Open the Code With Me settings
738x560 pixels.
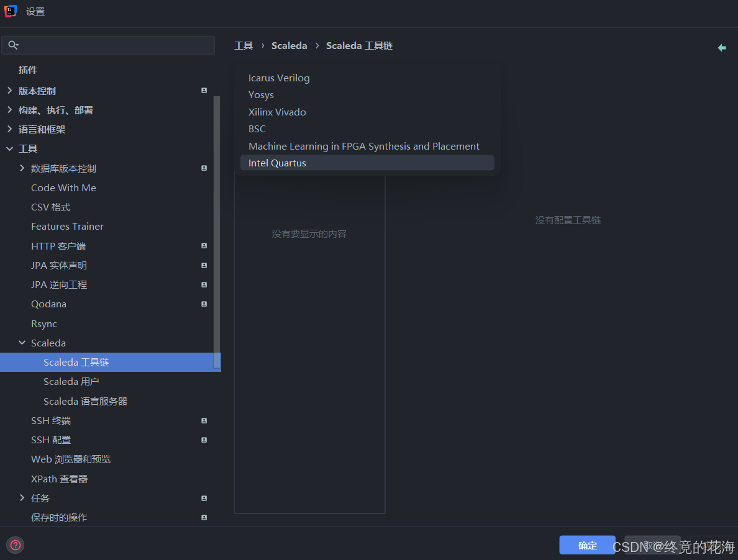tap(63, 187)
